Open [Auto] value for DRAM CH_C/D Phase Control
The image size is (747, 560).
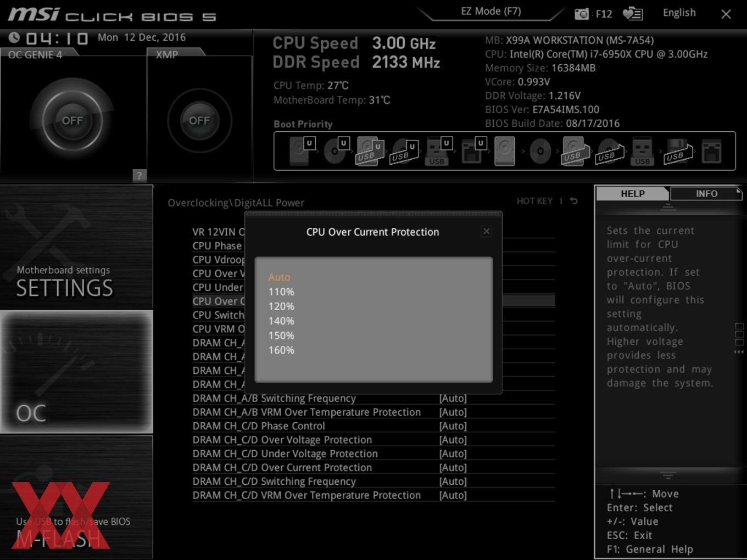453,426
